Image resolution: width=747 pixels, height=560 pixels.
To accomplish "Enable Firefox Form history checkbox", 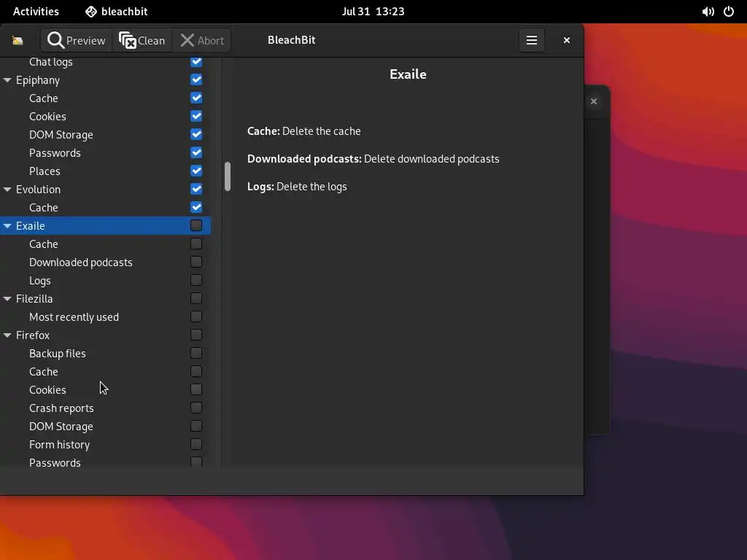I will tap(196, 444).
